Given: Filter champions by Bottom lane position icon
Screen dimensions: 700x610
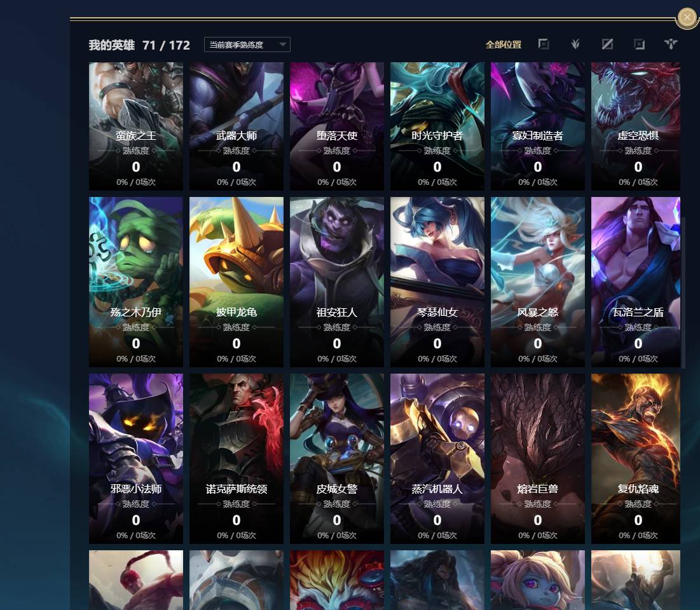Looking at the screenshot, I should click(x=640, y=44).
